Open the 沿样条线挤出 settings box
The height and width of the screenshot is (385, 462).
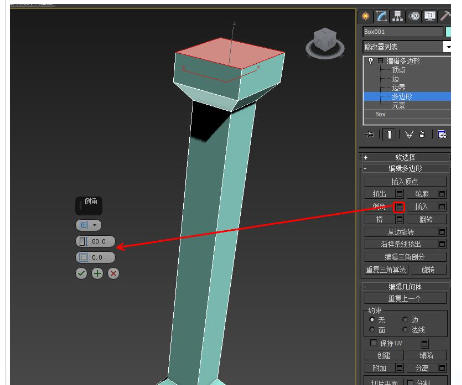click(442, 244)
